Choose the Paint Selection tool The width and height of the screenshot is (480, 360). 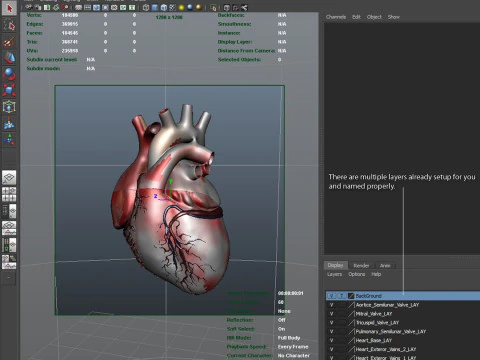coord(9,42)
